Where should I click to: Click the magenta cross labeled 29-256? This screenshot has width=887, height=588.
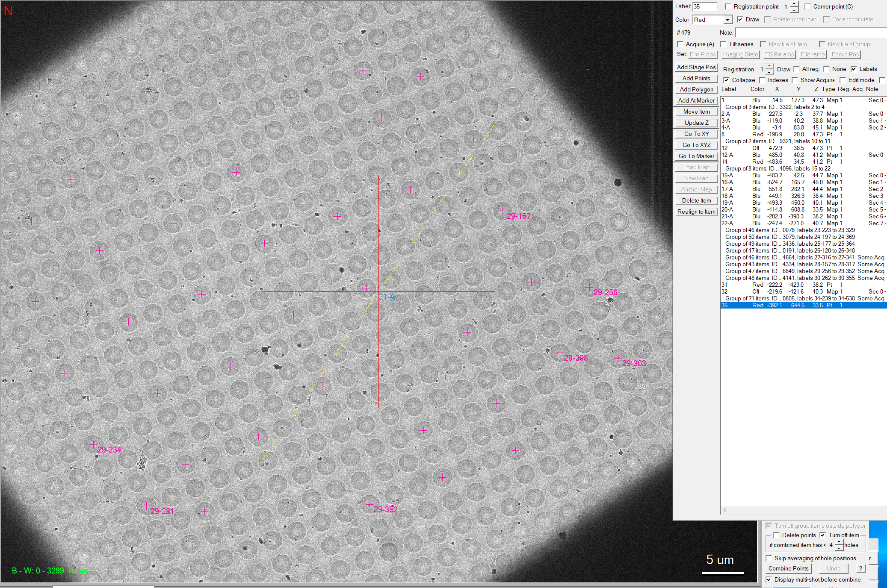(x=589, y=287)
